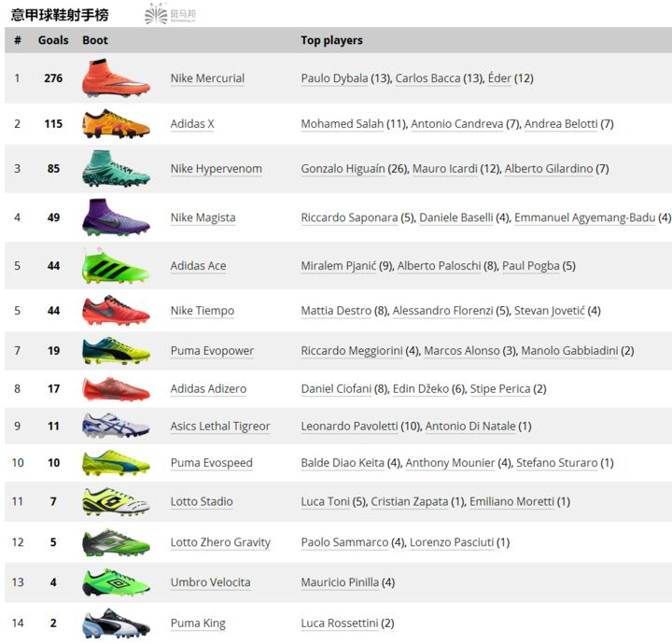Click the Asics Lethal Tigreor boot image
672x644 pixels.
[116, 426]
